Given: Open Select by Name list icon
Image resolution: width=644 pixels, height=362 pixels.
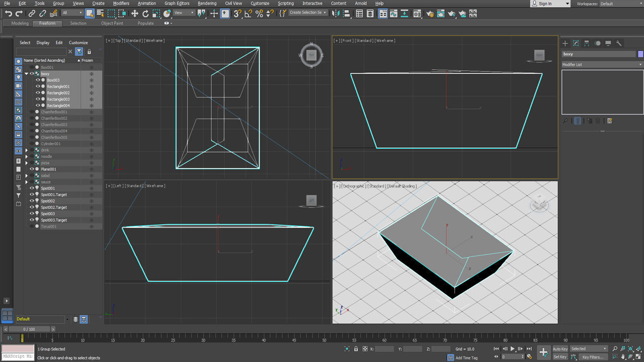Looking at the screenshot, I should click(100, 14).
